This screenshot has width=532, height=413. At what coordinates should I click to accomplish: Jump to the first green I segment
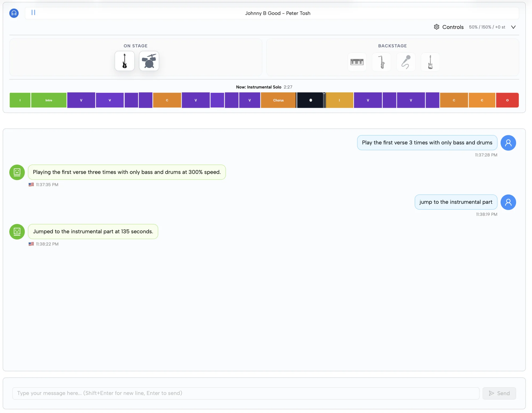[20, 100]
